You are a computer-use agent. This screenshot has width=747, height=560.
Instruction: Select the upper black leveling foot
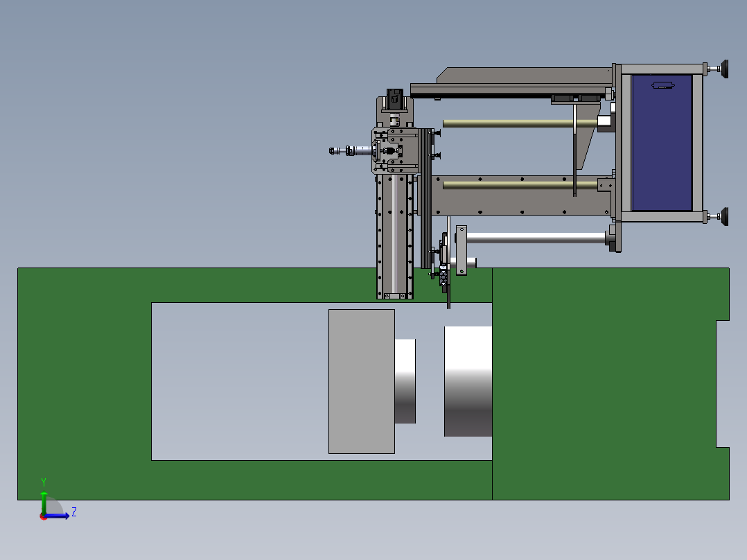725,69
